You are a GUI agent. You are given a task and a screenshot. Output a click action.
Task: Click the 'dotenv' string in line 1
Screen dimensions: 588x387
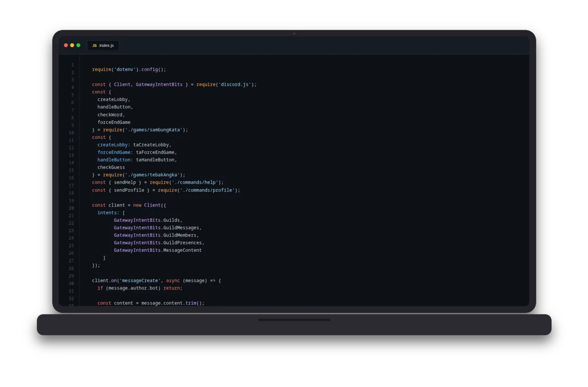coord(125,69)
